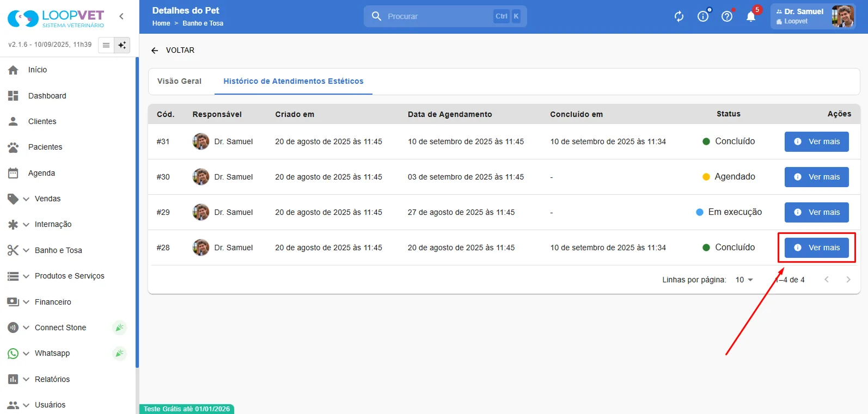
Task: Click the Home breadcrumb link
Action: coord(161,23)
